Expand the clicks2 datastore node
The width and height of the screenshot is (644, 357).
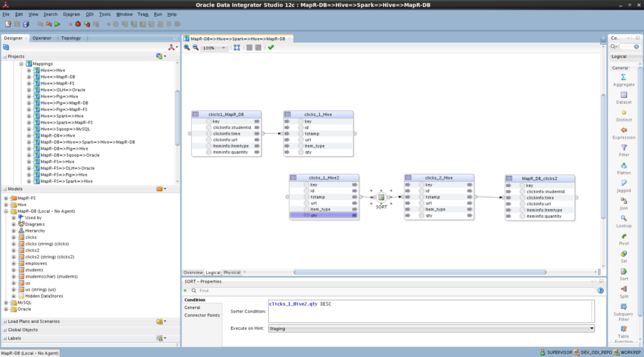coord(14,251)
